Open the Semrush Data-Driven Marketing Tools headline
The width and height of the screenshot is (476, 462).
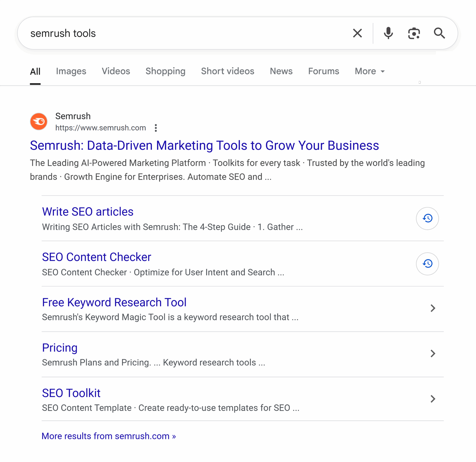coord(204,146)
